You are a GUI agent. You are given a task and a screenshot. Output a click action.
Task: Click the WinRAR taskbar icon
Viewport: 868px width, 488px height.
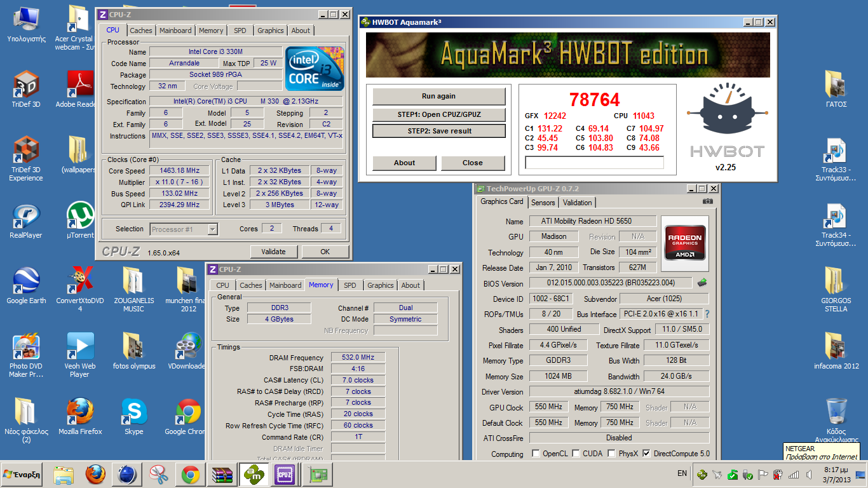(222, 474)
